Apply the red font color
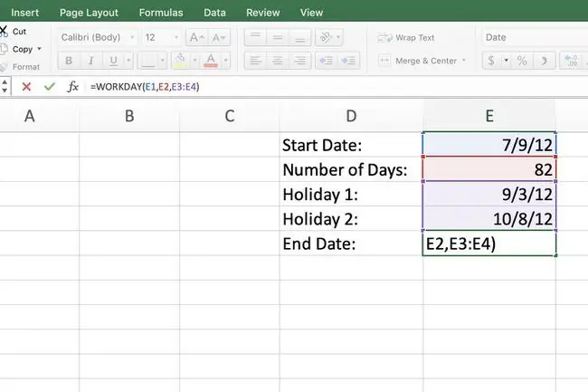This screenshot has height=392, width=588. point(211,61)
